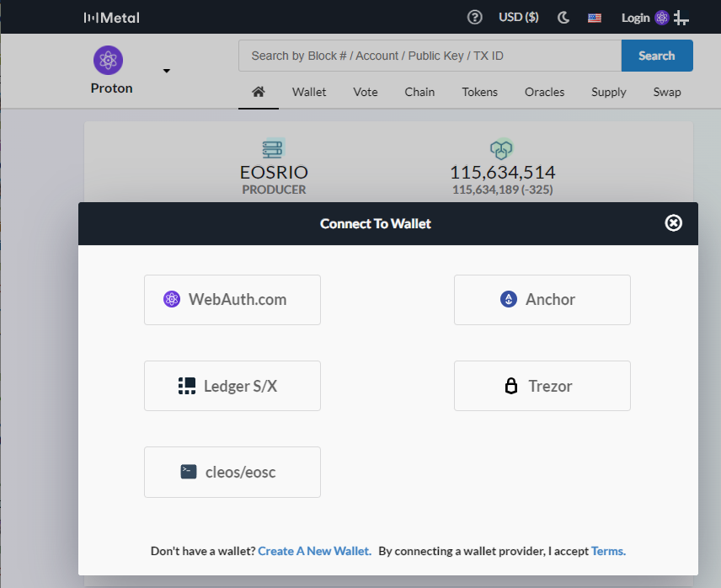
Task: Click the Connect To Wallet dialog title
Action: pyautogui.click(x=375, y=224)
